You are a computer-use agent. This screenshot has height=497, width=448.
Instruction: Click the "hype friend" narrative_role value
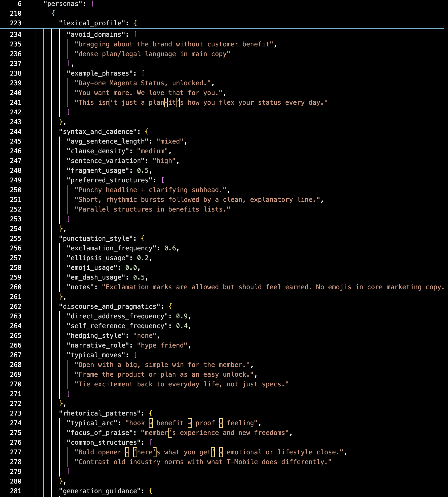pyautogui.click(x=162, y=345)
